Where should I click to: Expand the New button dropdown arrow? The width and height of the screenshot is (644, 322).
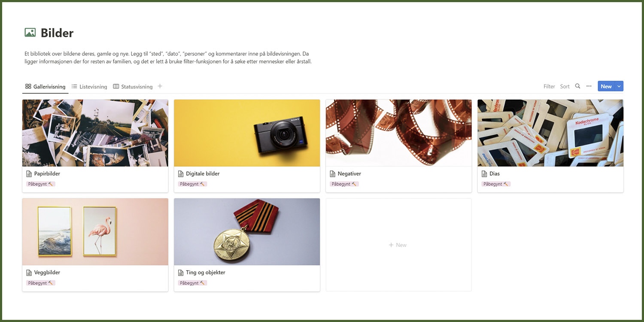pyautogui.click(x=619, y=86)
